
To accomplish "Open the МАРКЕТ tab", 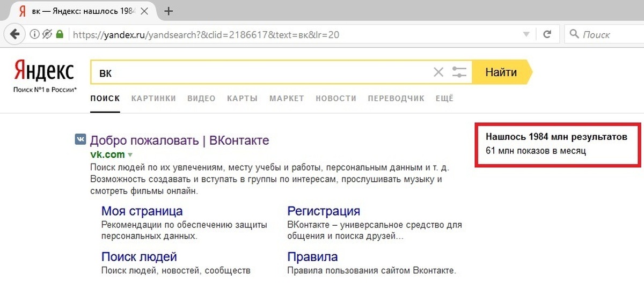I will pyautogui.click(x=287, y=98).
